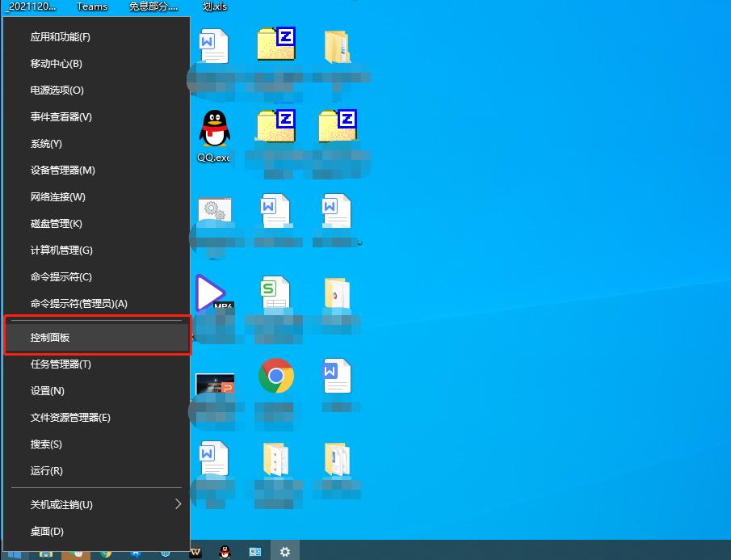Click the 划.xls label at the top
731x560 pixels.
pyautogui.click(x=214, y=6)
